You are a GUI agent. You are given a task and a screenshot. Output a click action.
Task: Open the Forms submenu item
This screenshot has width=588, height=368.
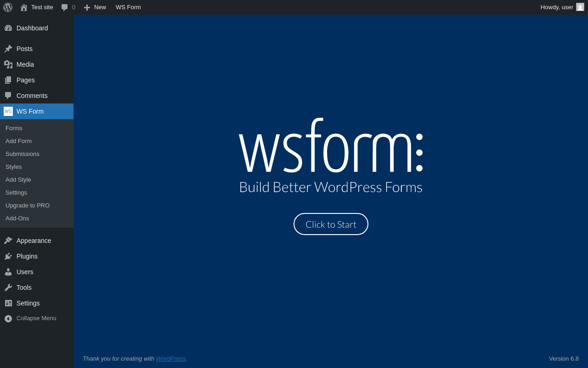point(37,128)
